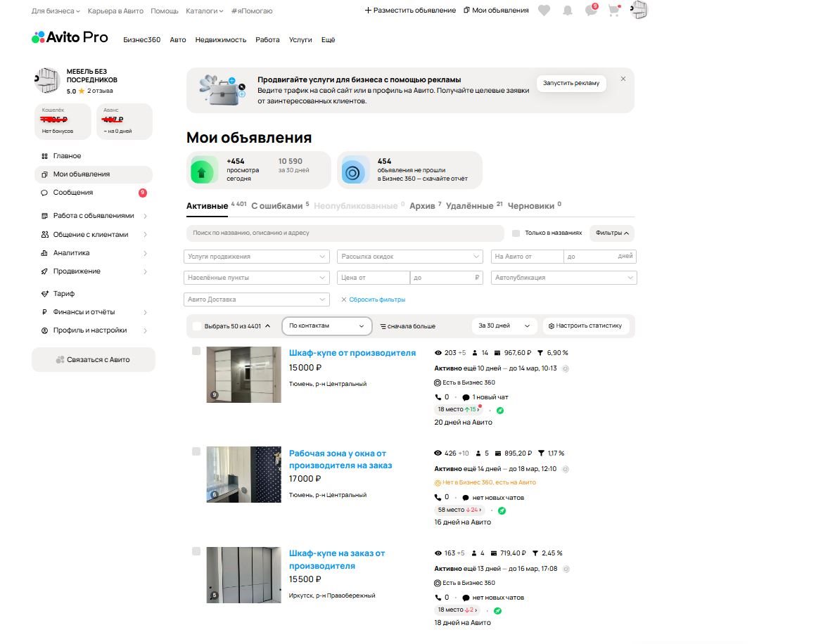Click 18 место position badge on first listing
This screenshot has width=835, height=644.
point(458,409)
